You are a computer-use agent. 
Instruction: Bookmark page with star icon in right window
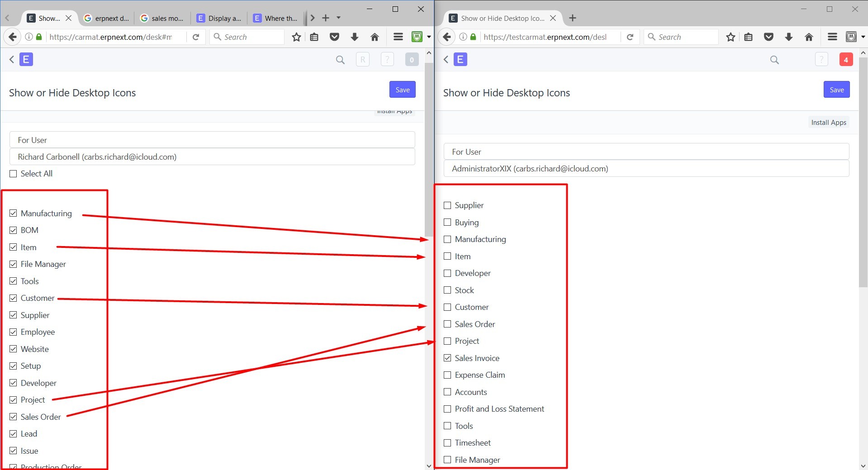[x=730, y=37]
